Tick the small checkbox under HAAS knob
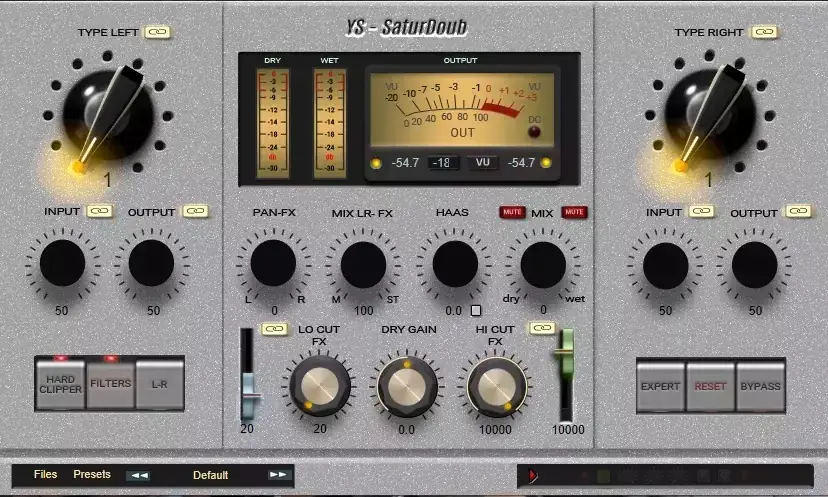This screenshot has width=828, height=497. click(x=477, y=311)
